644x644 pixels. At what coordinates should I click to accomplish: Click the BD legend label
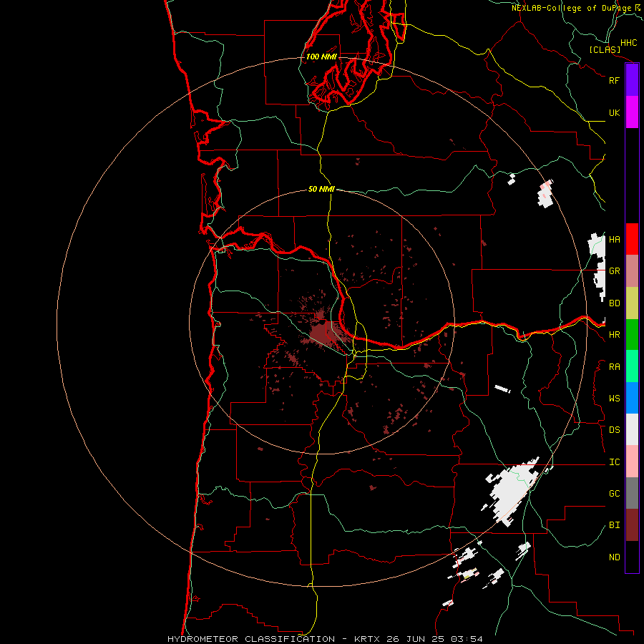(614, 303)
